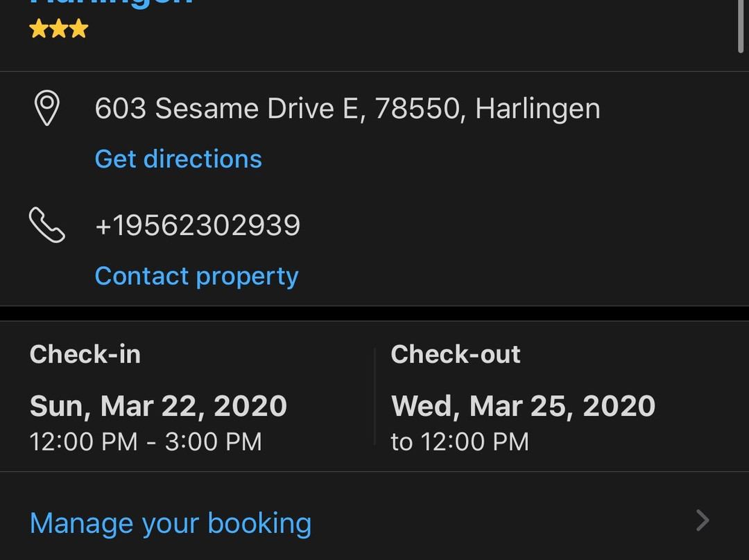Open Manage your booking
Screen dimensions: 749x560
(171, 523)
